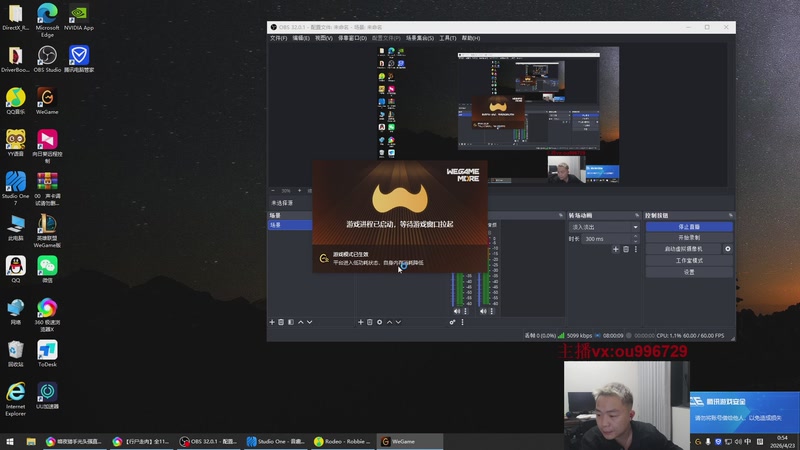Add a transition with the plus icon
Viewport: 800px width, 450px height.
point(616,249)
